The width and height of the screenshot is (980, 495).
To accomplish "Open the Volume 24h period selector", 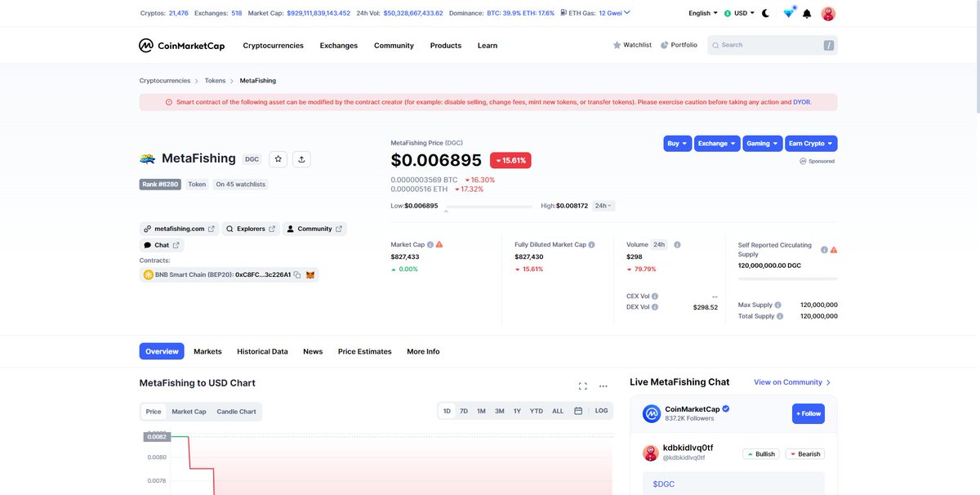I will 659,244.
